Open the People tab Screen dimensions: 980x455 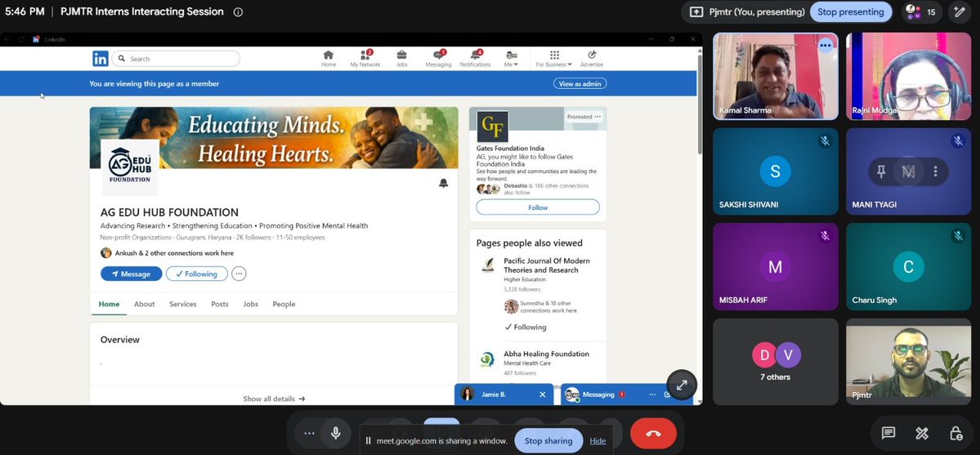(x=284, y=305)
